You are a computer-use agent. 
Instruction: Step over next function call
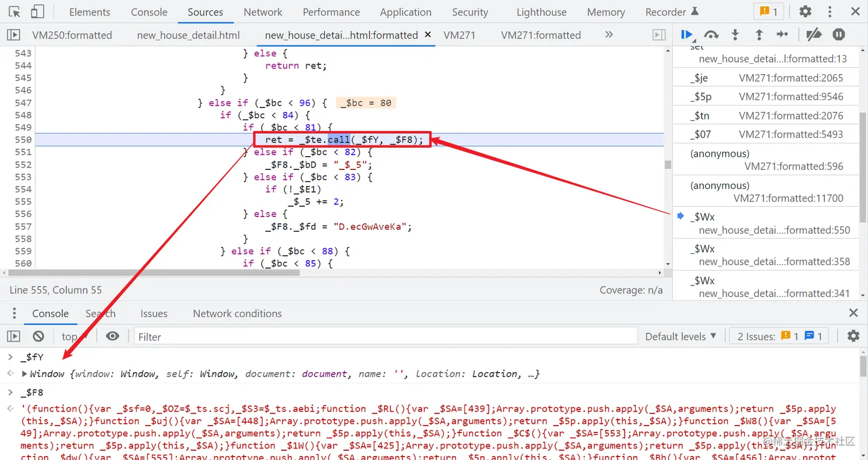pos(711,35)
